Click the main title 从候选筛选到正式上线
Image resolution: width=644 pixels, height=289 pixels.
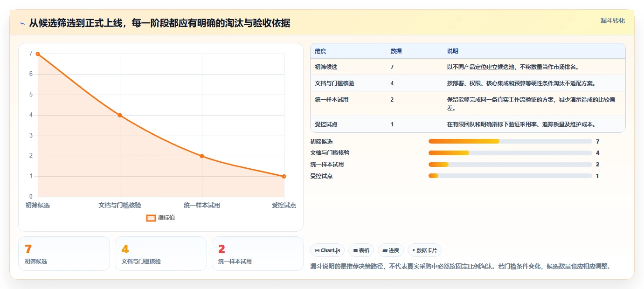(x=159, y=23)
